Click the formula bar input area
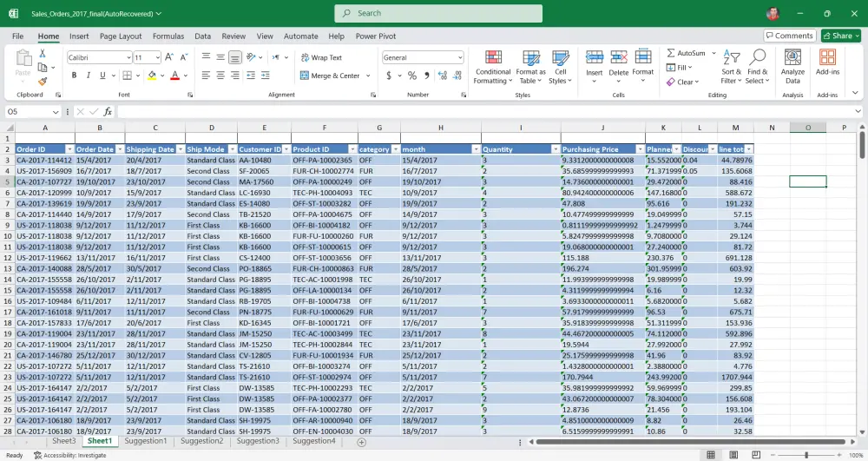868x461 pixels. coord(484,112)
